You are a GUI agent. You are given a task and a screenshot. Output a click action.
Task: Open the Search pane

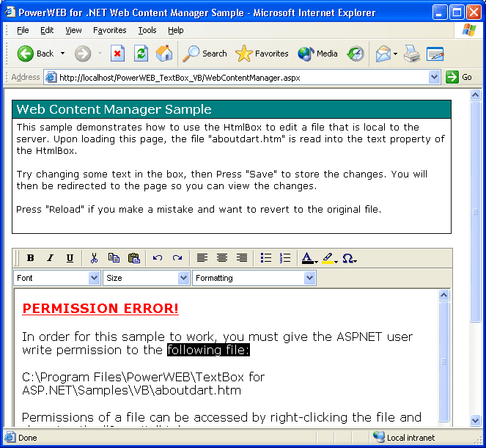(205, 54)
